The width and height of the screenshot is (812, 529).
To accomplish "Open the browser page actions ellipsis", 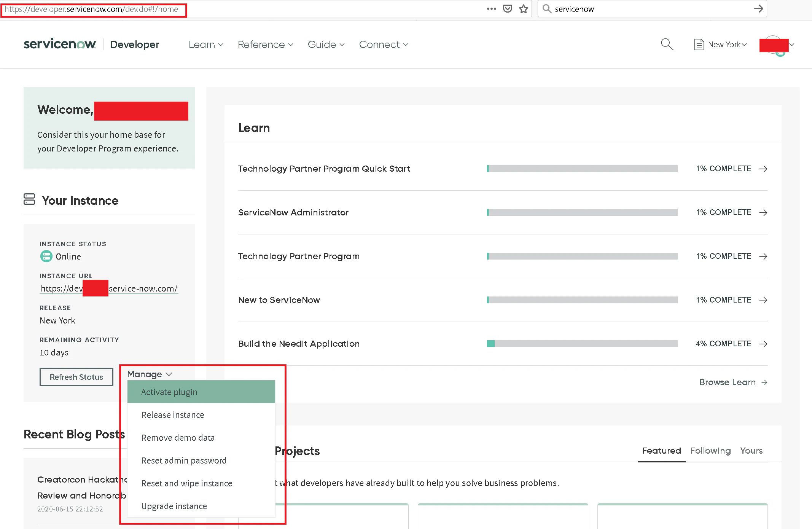I will 491,9.
